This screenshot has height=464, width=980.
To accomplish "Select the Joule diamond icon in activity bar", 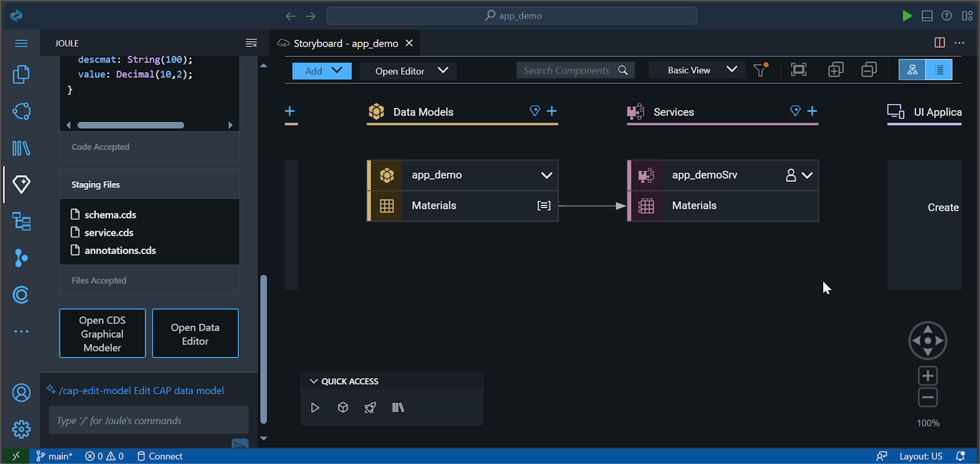I will pos(21,184).
